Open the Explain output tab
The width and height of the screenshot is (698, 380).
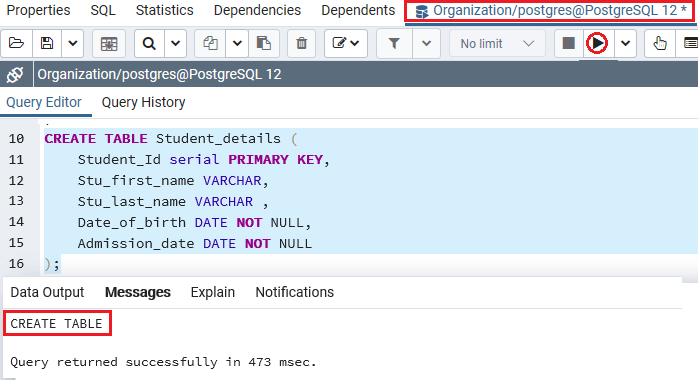point(213,292)
